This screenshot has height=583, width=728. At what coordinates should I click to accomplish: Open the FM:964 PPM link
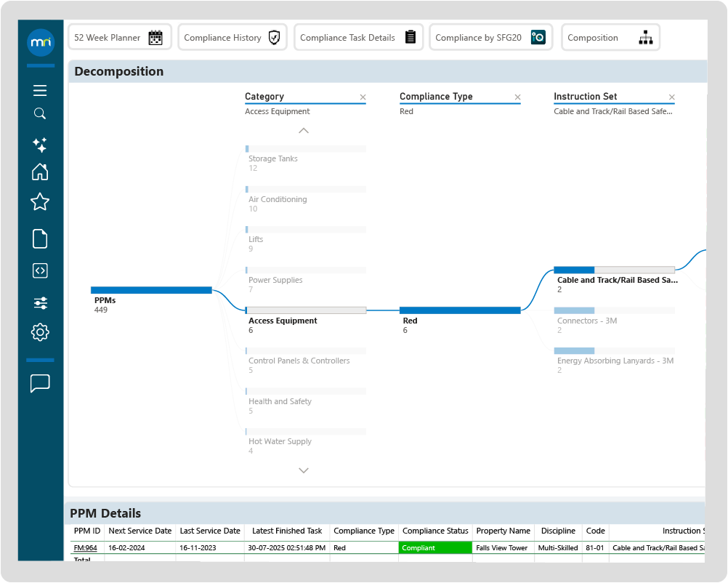click(86, 548)
